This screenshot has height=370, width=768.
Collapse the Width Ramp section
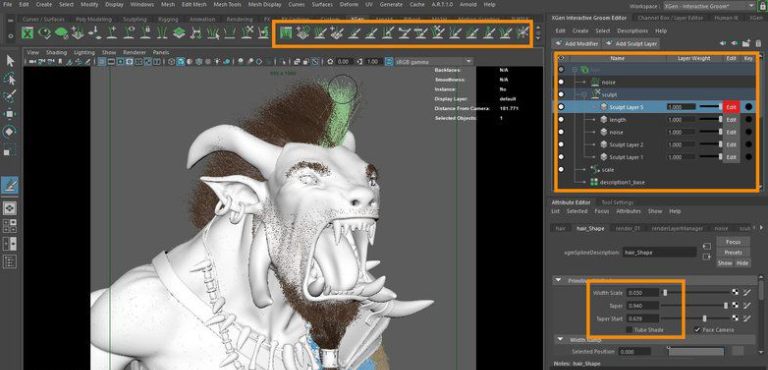560,340
